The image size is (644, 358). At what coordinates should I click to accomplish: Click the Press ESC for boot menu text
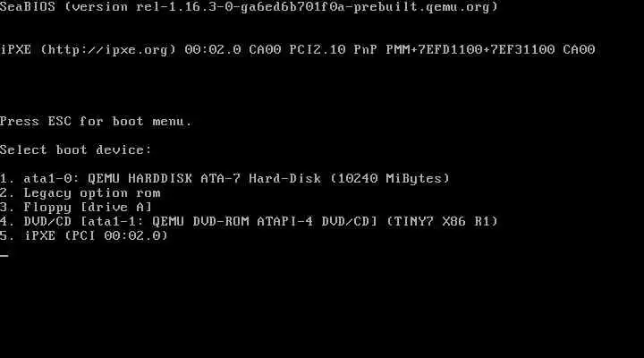point(96,121)
